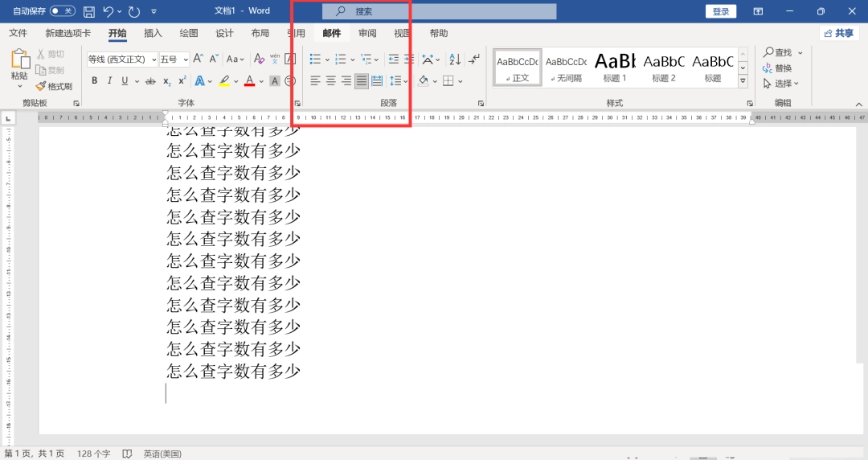
Task: Open the bullet list style dropdown
Action: [327, 60]
